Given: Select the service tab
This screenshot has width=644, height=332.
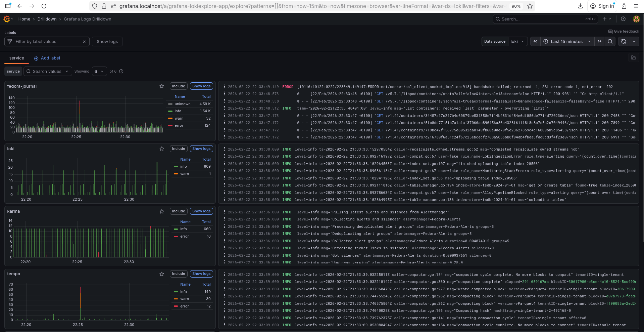Looking at the screenshot, I should 16,58.
